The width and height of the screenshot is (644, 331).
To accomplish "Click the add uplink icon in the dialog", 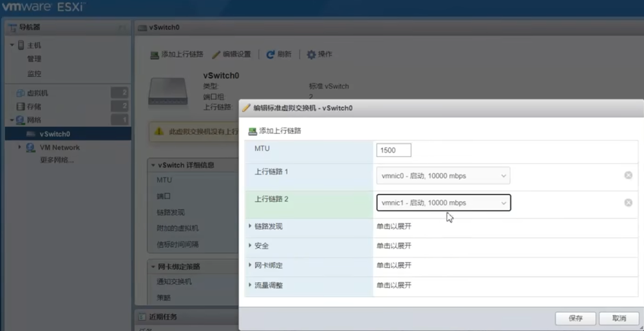I will pos(252,131).
